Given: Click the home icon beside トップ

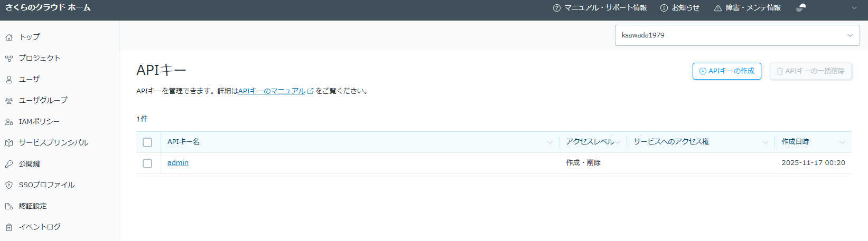Looking at the screenshot, I should click(9, 37).
